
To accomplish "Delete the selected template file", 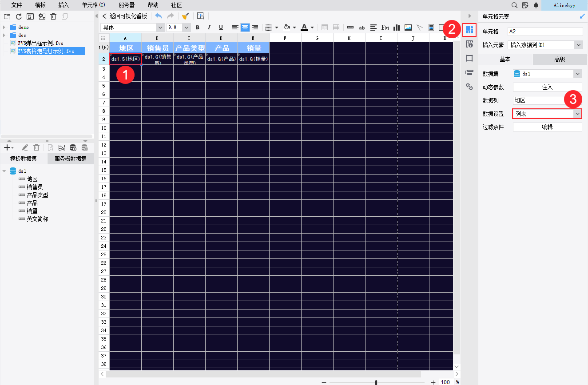I will [53, 16].
